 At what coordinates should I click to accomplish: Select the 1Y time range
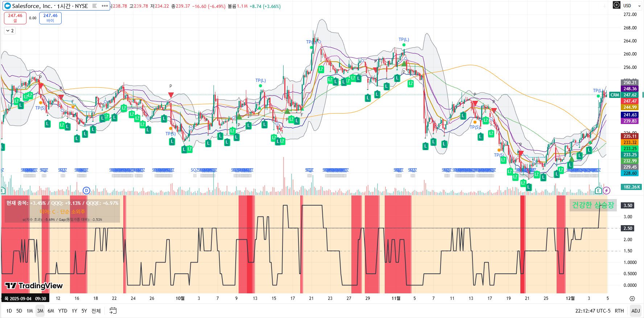[x=74, y=311]
